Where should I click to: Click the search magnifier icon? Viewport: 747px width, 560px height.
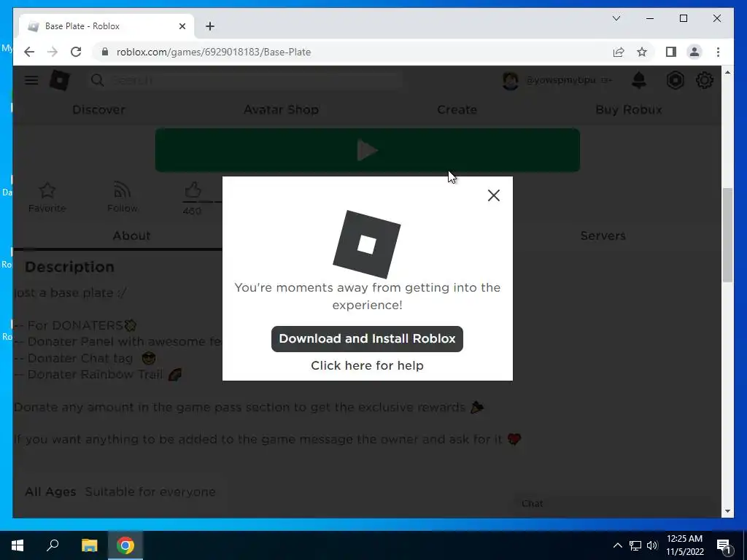(x=97, y=80)
